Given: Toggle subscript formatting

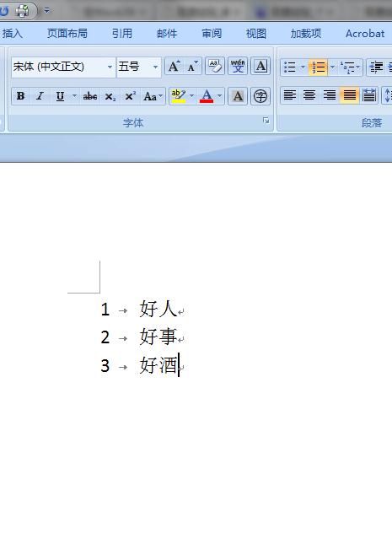Looking at the screenshot, I should pyautogui.click(x=110, y=96).
